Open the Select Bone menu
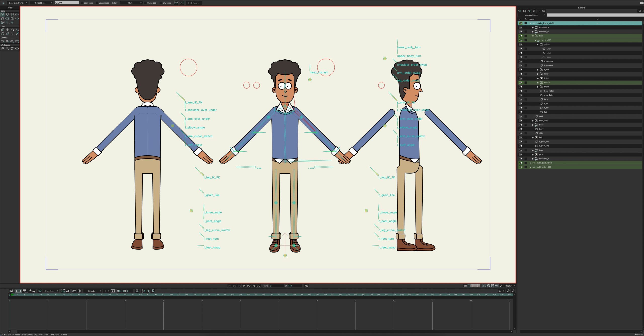The image size is (644, 336). 42,3
